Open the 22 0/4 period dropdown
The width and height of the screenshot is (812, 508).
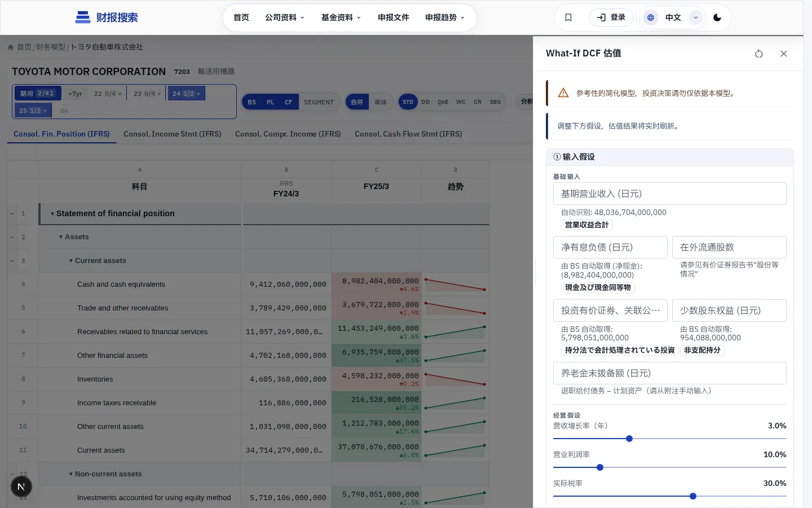pyautogui.click(x=108, y=94)
